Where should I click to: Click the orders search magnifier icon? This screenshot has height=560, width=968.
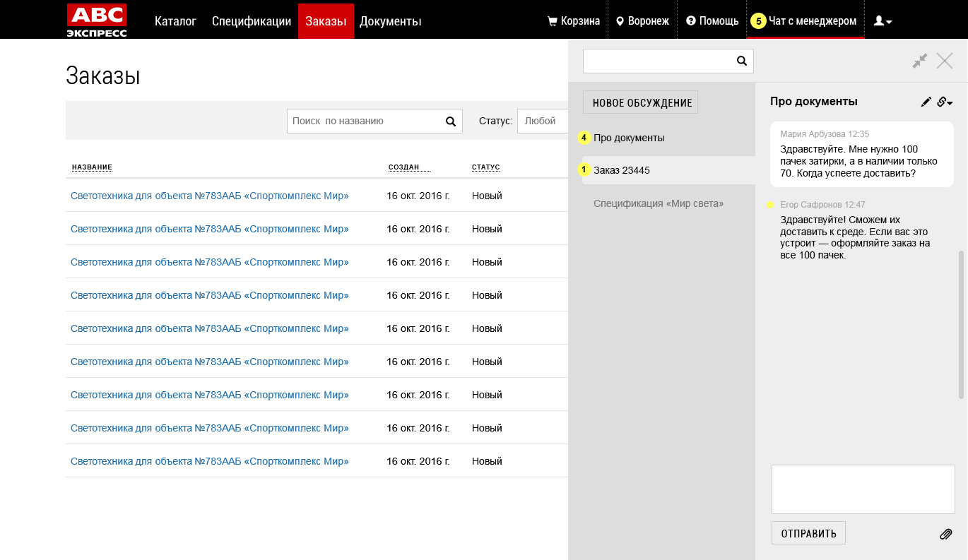tap(451, 121)
